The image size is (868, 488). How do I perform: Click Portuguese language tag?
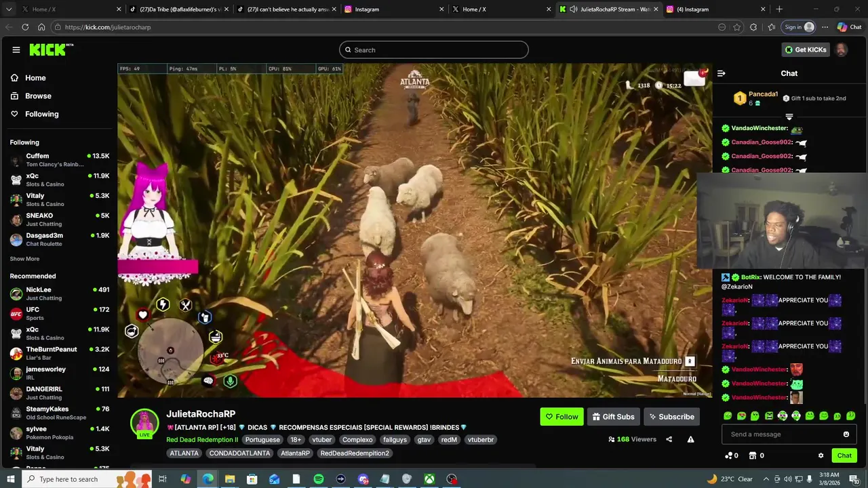262,440
